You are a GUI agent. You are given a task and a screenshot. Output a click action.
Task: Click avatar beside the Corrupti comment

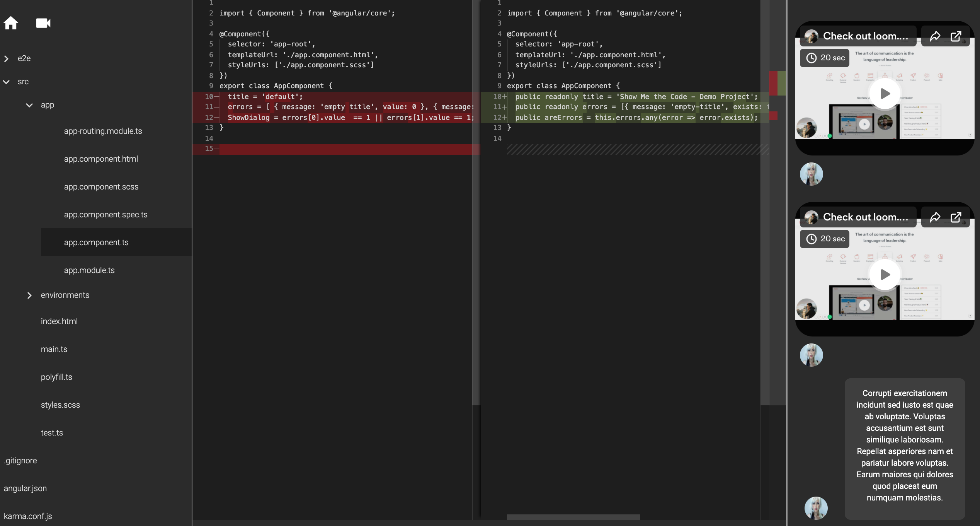coord(816,508)
